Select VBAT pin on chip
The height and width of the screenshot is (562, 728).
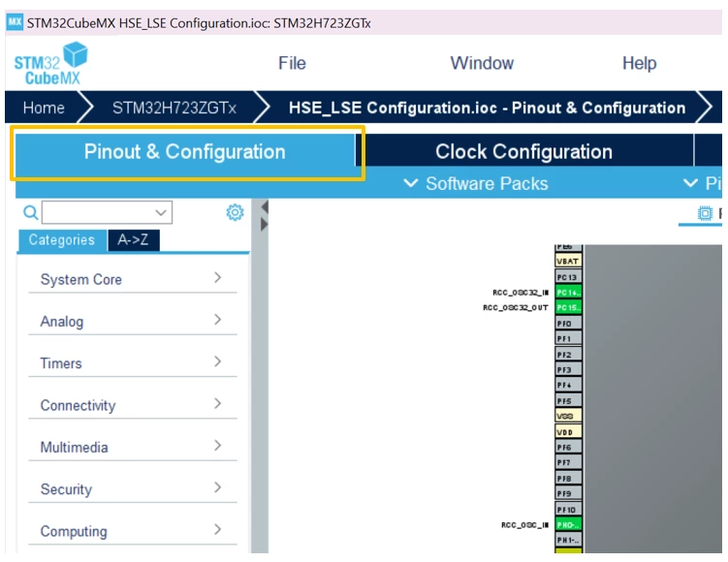[x=568, y=262]
